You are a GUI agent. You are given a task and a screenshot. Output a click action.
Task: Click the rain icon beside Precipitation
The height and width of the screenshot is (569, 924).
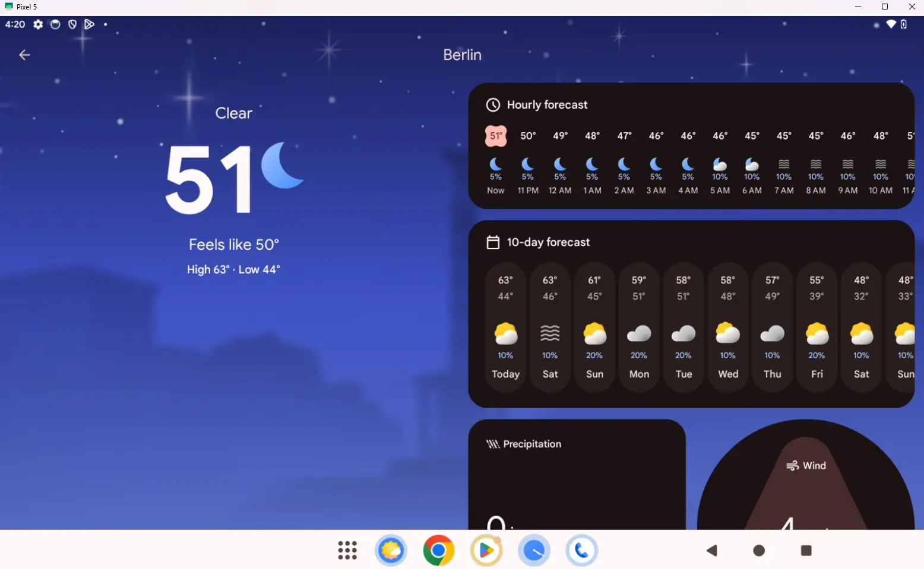(493, 444)
